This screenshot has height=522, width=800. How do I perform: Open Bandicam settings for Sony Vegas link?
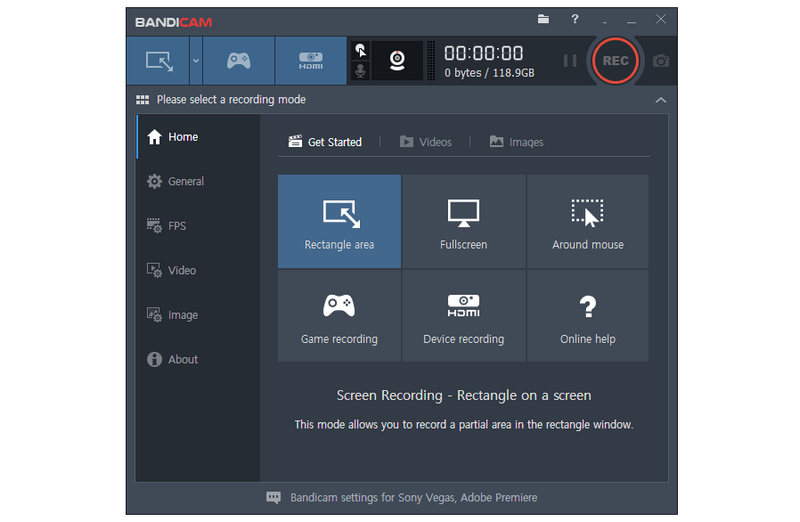point(414,498)
